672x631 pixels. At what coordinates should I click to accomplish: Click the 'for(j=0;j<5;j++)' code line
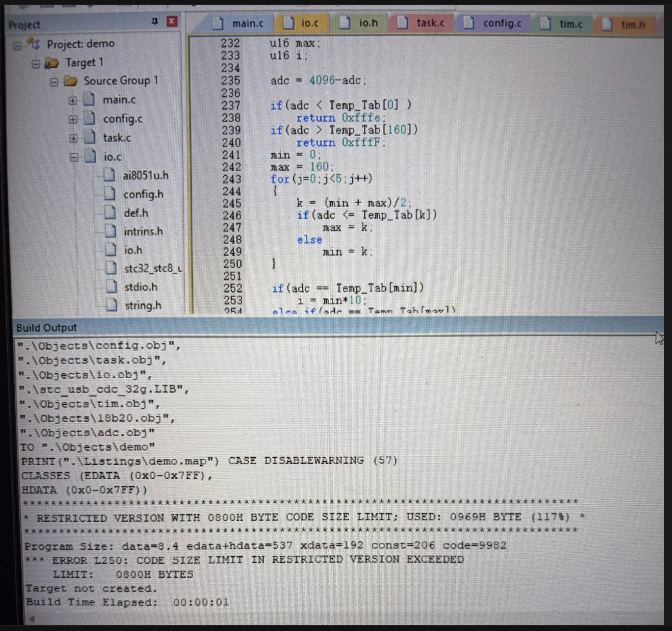(x=322, y=178)
